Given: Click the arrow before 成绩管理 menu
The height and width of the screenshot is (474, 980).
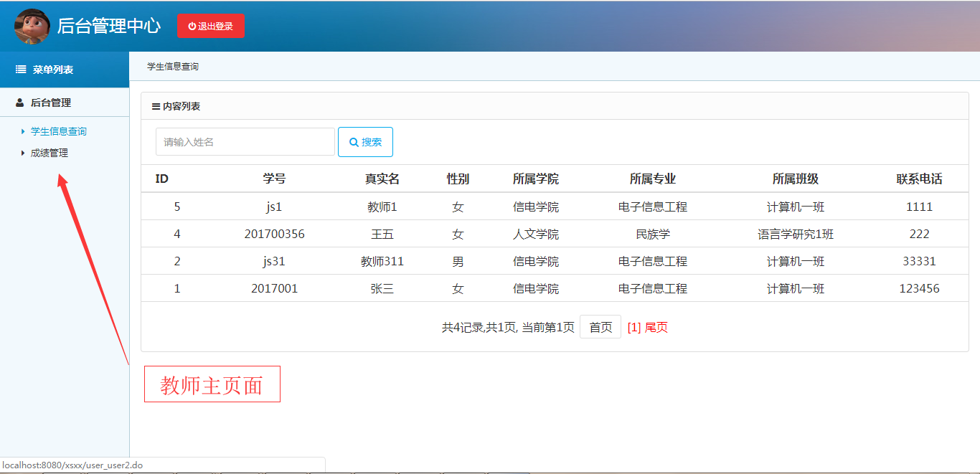Looking at the screenshot, I should [x=23, y=153].
